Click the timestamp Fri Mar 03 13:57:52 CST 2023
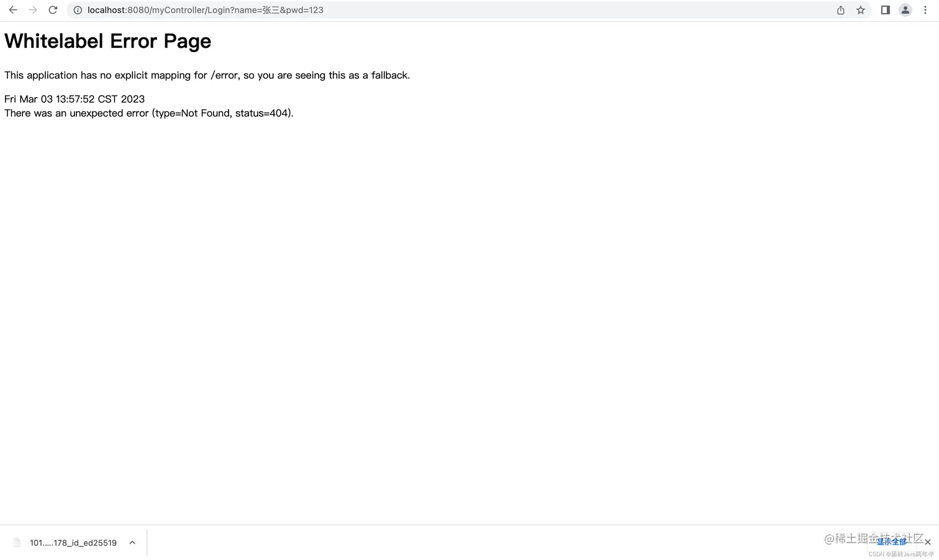The height and width of the screenshot is (560, 939). pos(75,99)
